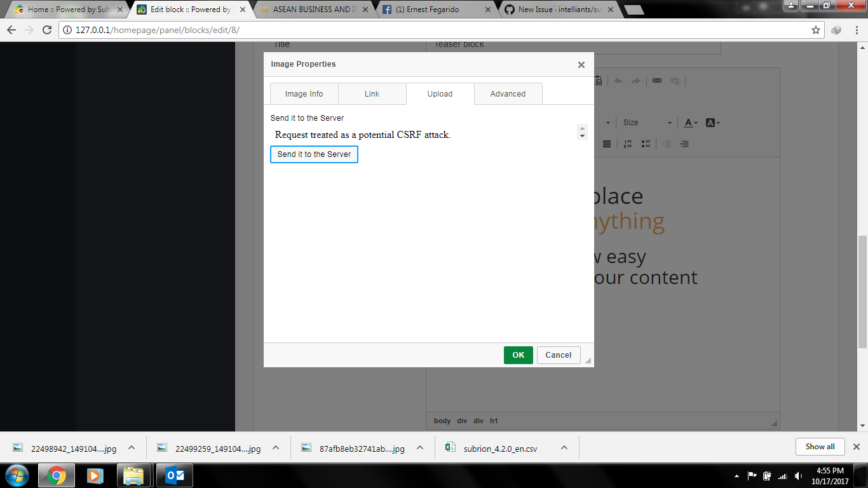
Task: Expand the Background Color dropdown arrow
Action: pos(718,122)
